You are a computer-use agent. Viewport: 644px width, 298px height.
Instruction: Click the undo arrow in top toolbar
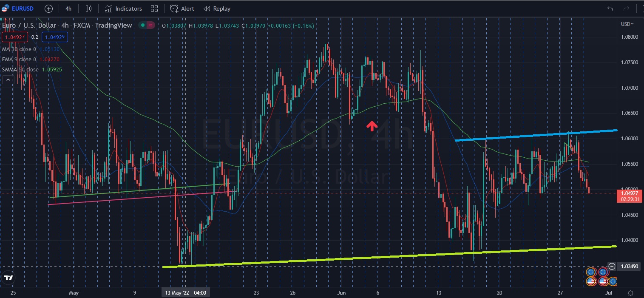[610, 9]
